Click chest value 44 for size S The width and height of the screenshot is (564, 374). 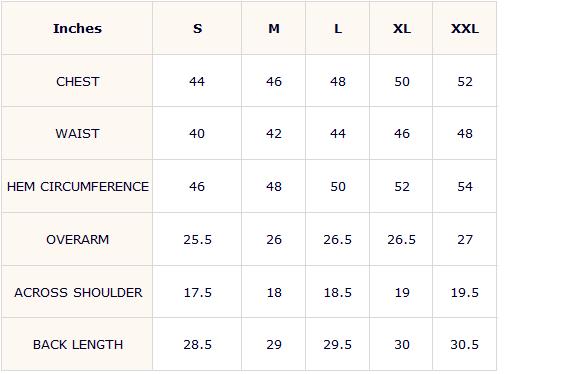pos(197,82)
